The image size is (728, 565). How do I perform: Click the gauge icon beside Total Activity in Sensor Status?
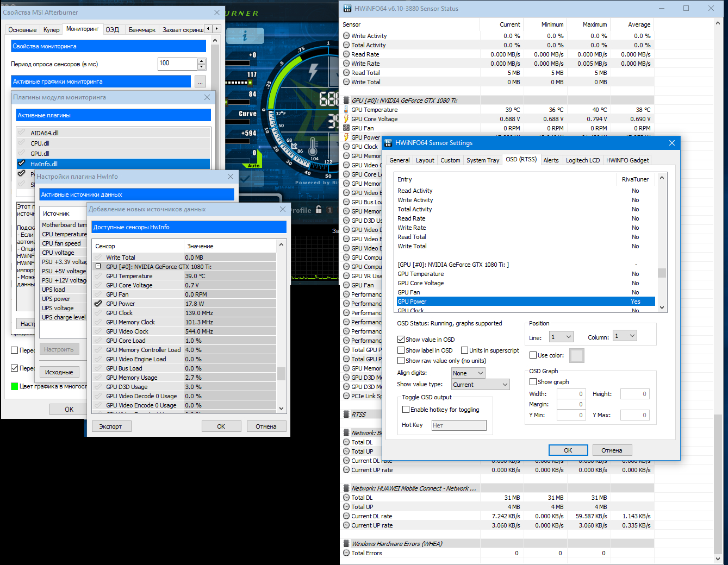coord(346,45)
